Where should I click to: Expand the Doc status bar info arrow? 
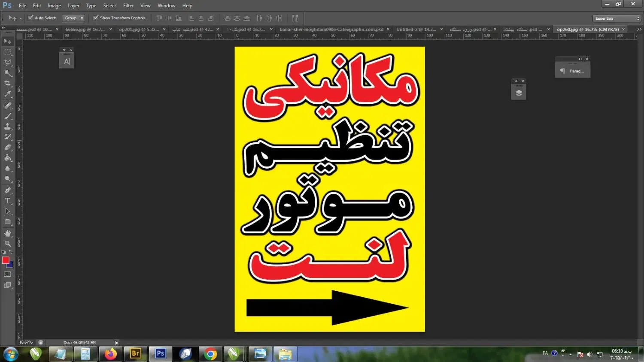tap(116, 343)
